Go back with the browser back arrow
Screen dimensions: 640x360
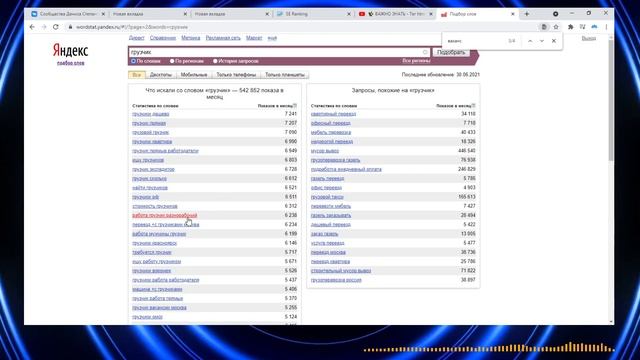pos(32,27)
